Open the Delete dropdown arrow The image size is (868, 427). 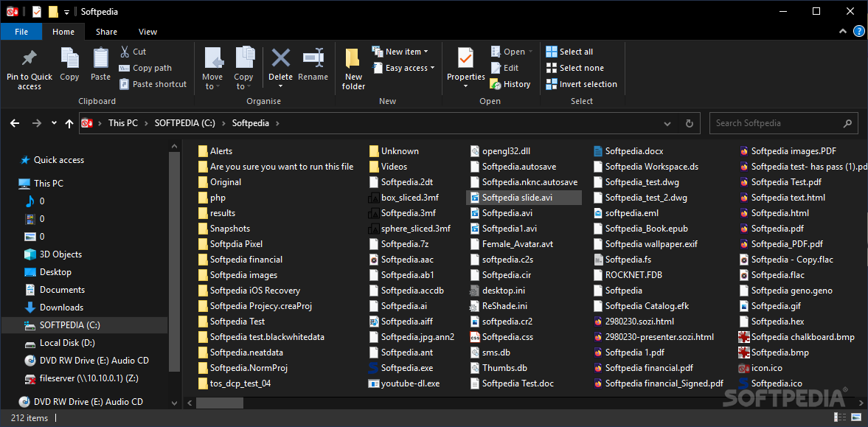281,86
